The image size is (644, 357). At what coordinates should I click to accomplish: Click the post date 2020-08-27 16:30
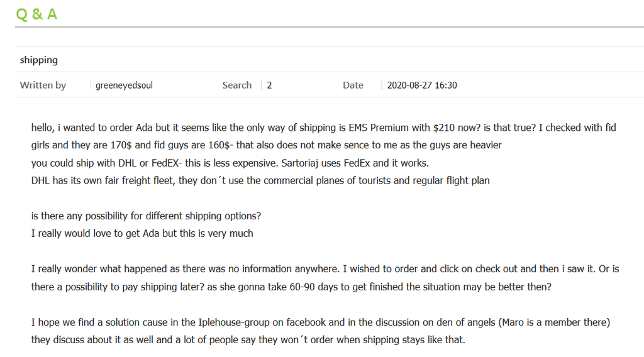point(422,85)
